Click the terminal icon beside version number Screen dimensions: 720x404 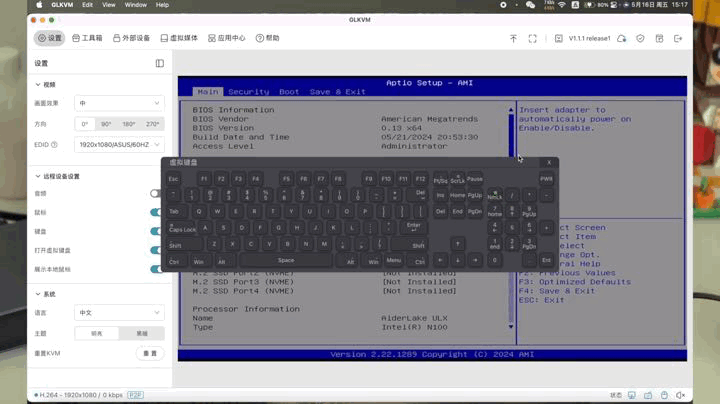pyautogui.click(x=558, y=39)
